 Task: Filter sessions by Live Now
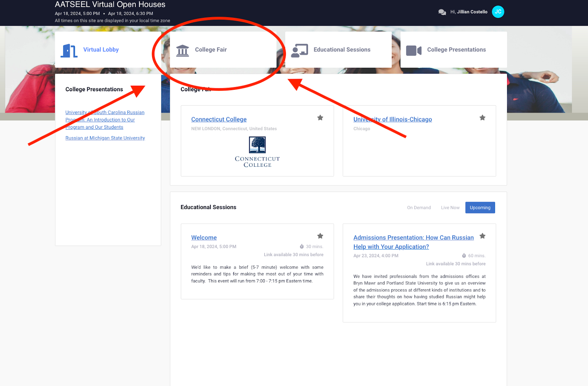450,208
